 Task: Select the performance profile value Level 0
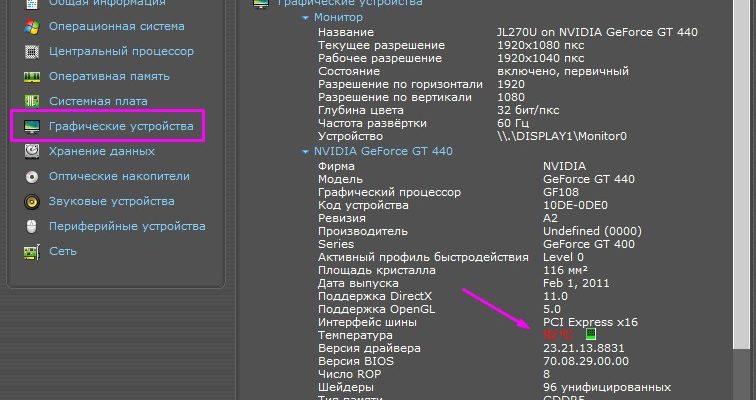[x=563, y=257]
